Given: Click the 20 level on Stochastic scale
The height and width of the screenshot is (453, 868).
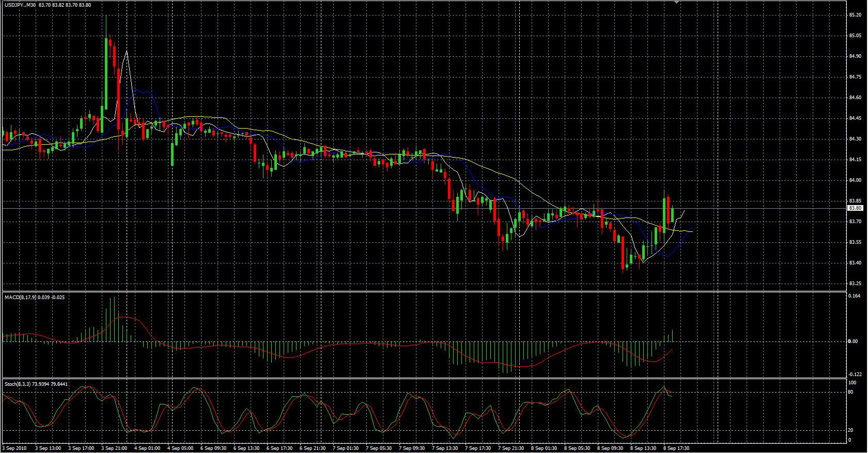Looking at the screenshot, I should [850, 430].
